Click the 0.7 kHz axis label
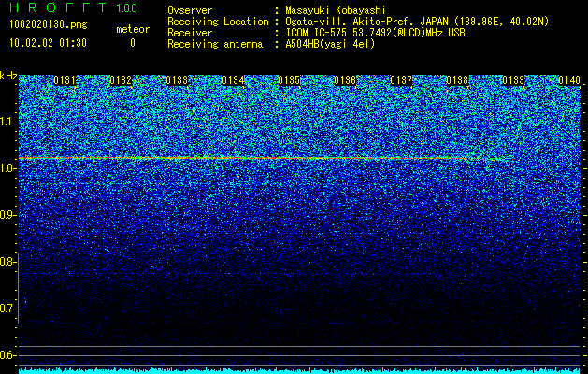The width and height of the screenshot is (588, 374). pyautogui.click(x=7, y=309)
